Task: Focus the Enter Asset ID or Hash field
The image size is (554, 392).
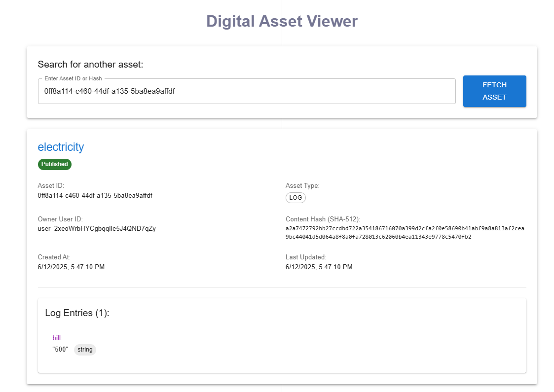Action: click(247, 91)
